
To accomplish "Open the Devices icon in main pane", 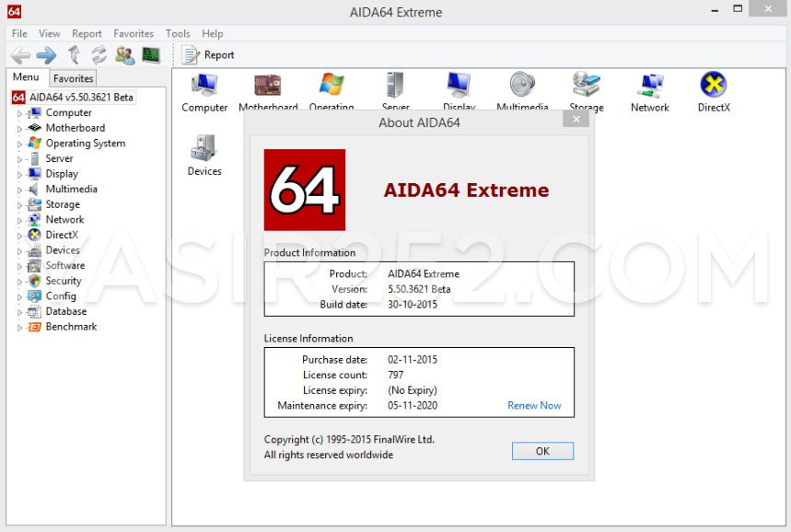I will (x=204, y=148).
